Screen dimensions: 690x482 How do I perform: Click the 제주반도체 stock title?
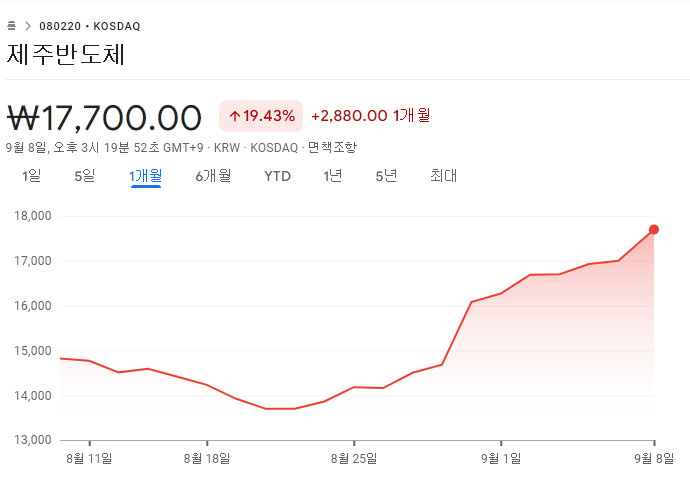tap(66, 54)
